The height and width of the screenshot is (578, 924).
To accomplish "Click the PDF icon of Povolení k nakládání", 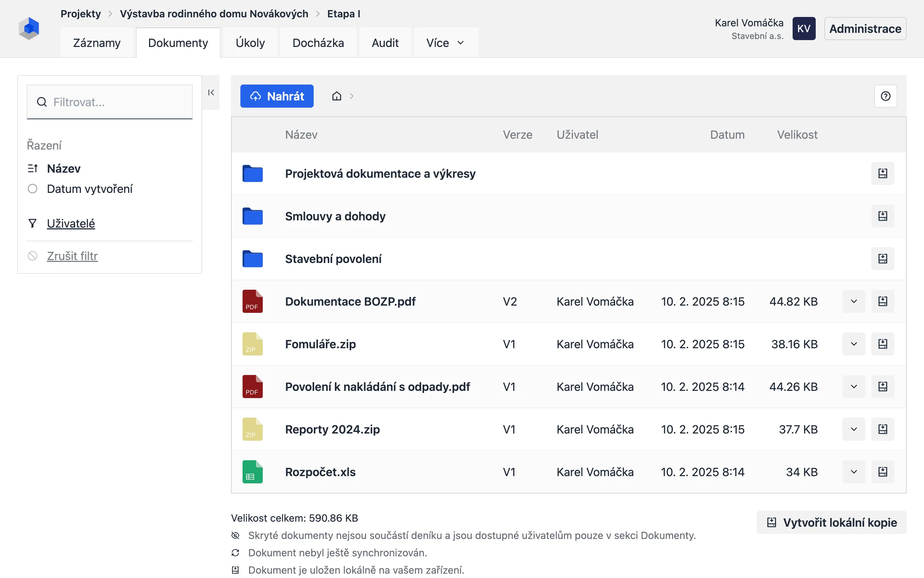I will [x=252, y=387].
